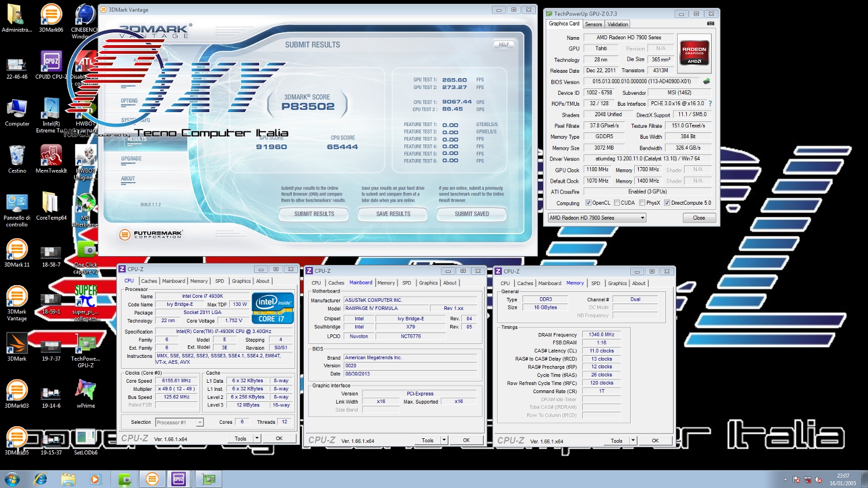Launch 3DMark03 from the desktop
Screen dimensions: 868x488
pyautogui.click(x=17, y=394)
